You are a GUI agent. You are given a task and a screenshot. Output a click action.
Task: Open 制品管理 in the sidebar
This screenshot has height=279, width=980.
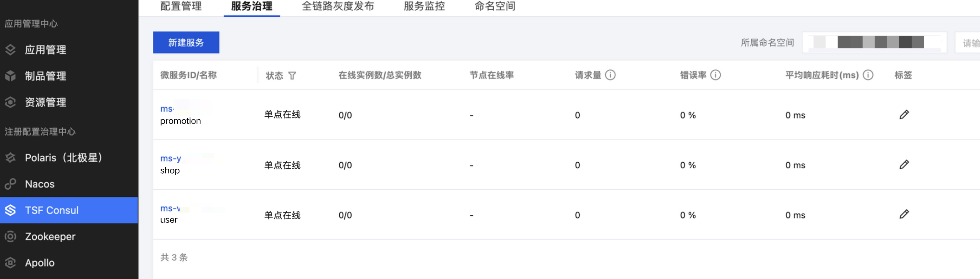click(45, 76)
